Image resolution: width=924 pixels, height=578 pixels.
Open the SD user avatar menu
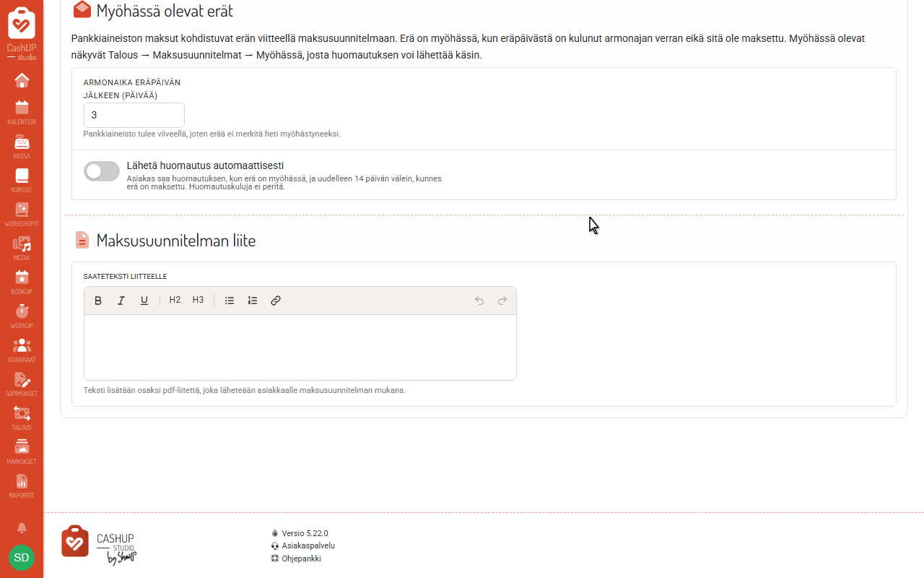click(x=22, y=558)
